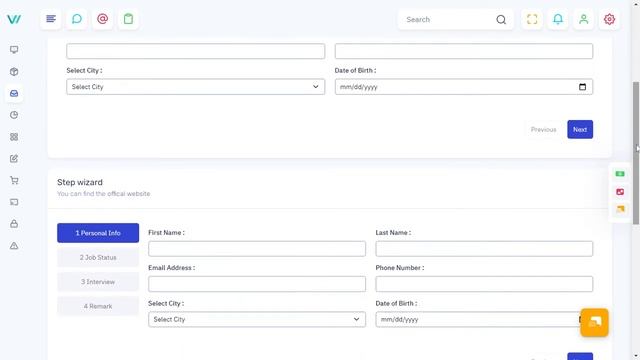Click the Phone Number input field

484,284
